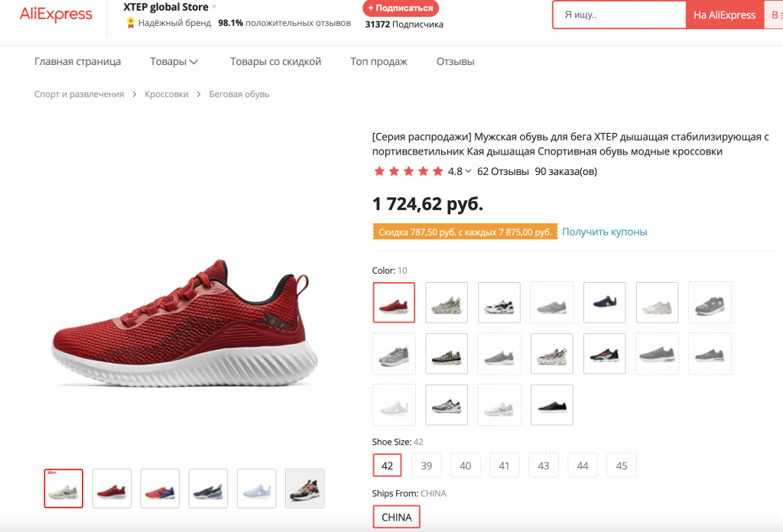The height and width of the screenshot is (532, 783).
Task: Pick the black-and-white chunky sneaker color
Action: [x=499, y=303]
